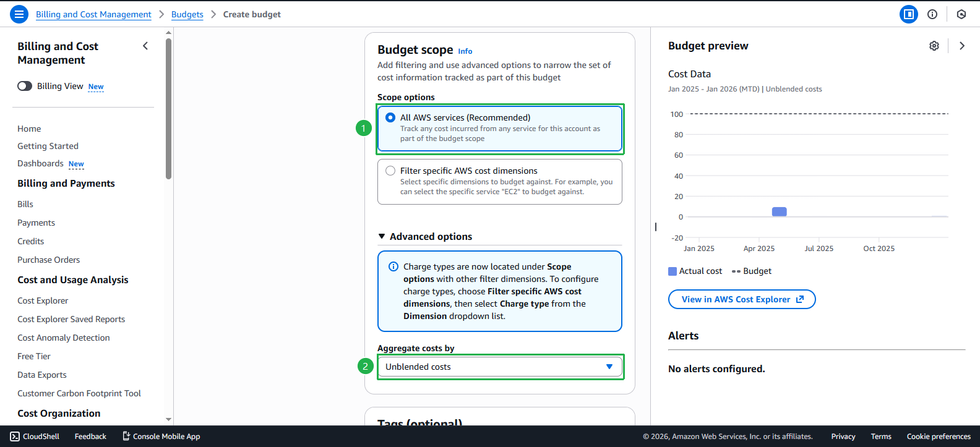Click the sidebar scroll up arrow

pyautogui.click(x=168, y=33)
